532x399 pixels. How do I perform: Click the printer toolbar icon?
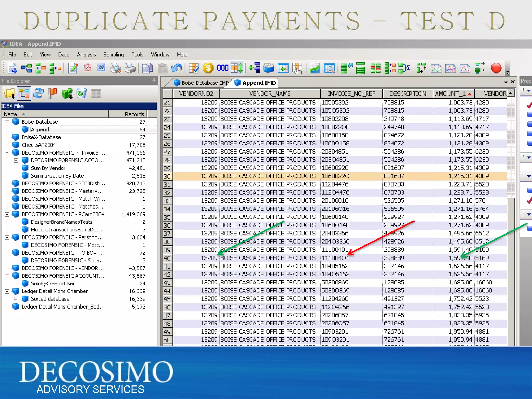pyautogui.click(x=130, y=68)
